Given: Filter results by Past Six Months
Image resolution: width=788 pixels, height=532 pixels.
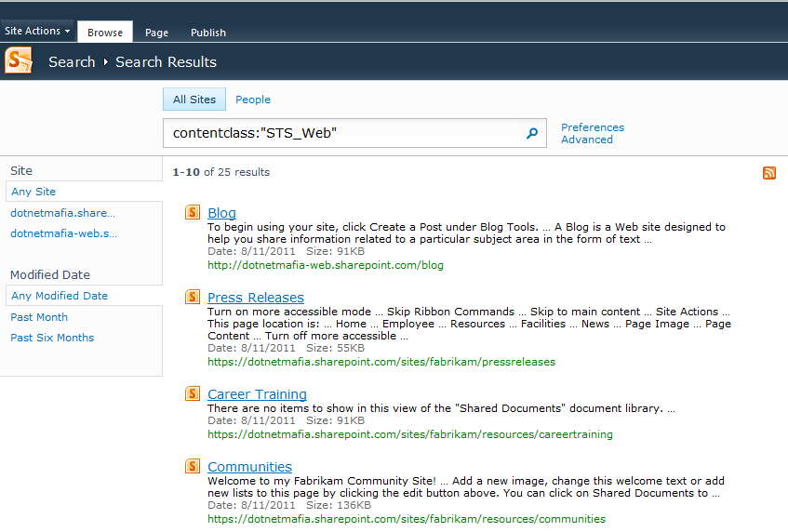Looking at the screenshot, I should (52, 338).
